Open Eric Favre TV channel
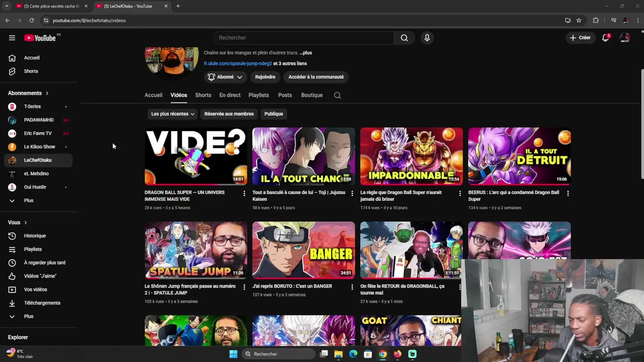The height and width of the screenshot is (362, 644). [x=38, y=133]
